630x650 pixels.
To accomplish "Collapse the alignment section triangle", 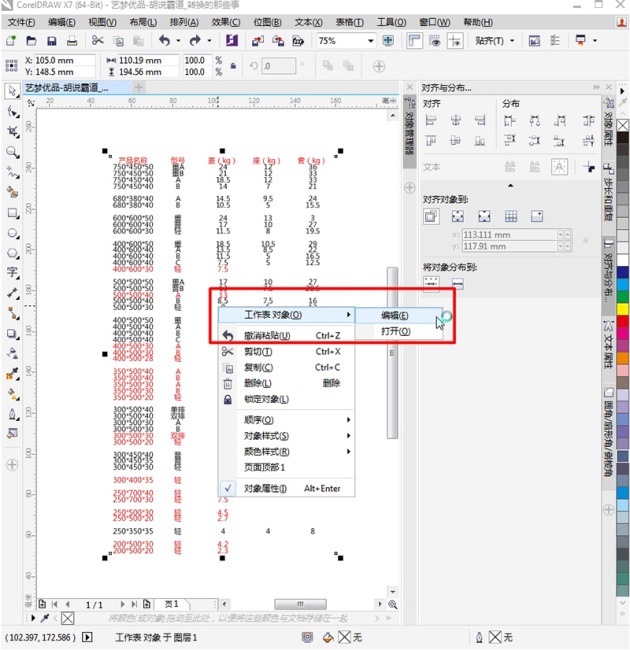I will point(511,186).
